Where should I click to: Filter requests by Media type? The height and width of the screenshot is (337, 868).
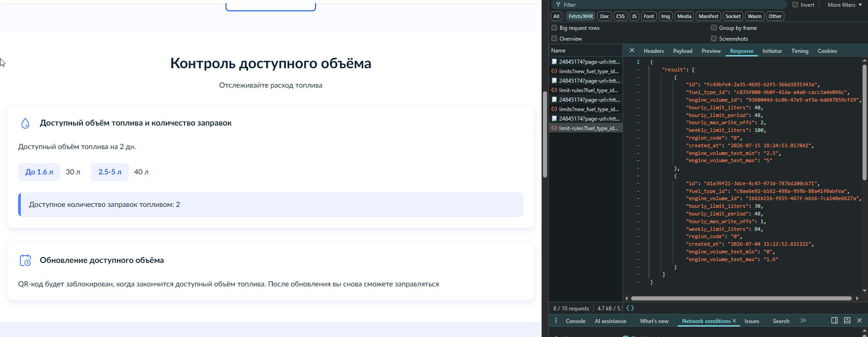684,16
